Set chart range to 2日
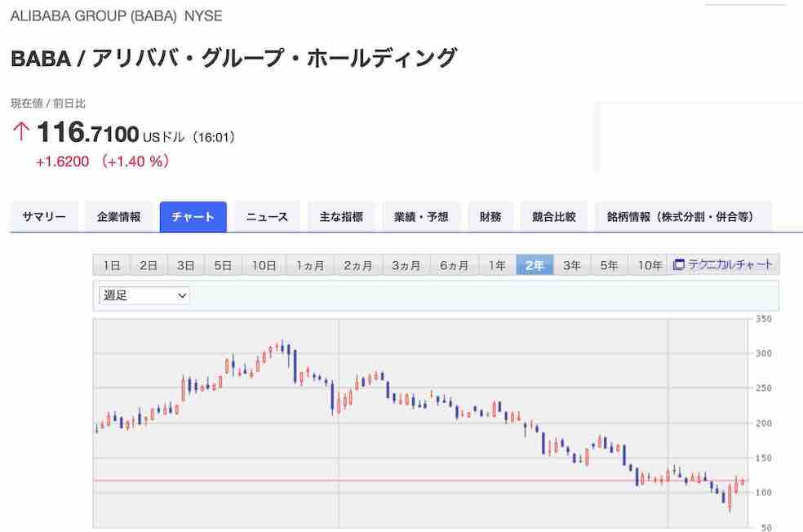The height and width of the screenshot is (532, 803). pos(149,265)
